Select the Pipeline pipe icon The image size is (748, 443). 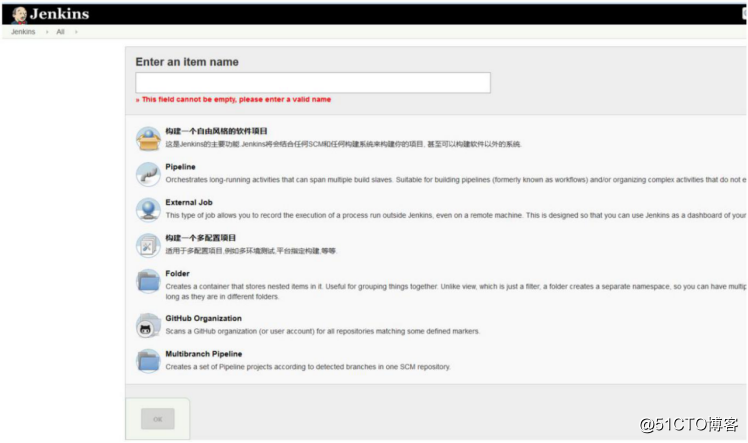point(148,174)
